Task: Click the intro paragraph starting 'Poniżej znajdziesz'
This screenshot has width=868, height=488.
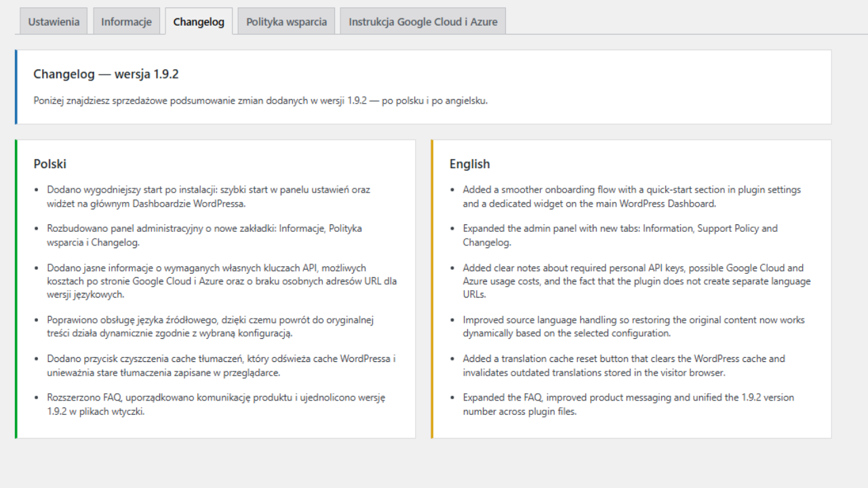Action: [x=260, y=100]
